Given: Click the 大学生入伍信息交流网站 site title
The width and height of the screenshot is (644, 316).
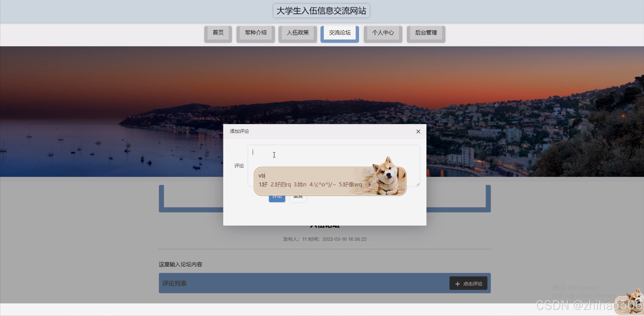Looking at the screenshot, I should pyautogui.click(x=321, y=11).
